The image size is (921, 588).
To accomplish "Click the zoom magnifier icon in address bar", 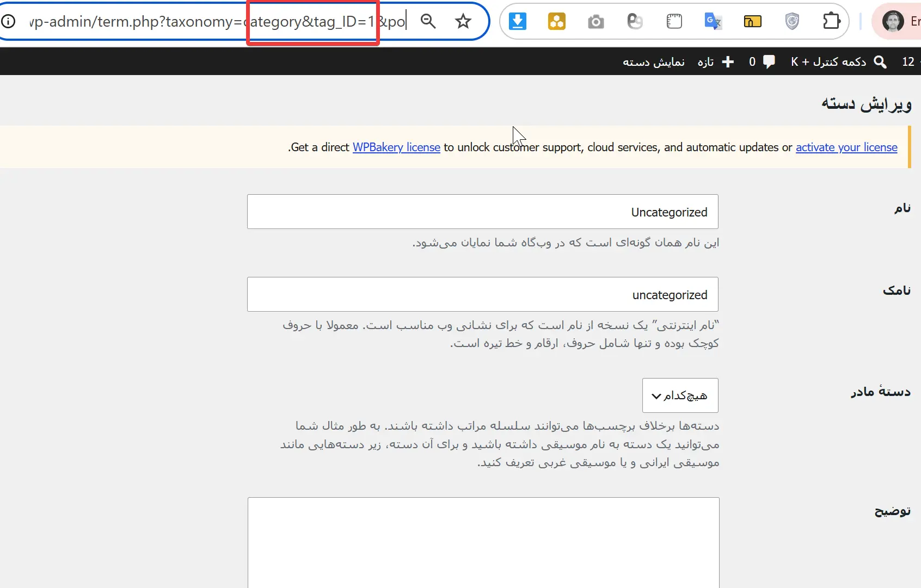I will (x=428, y=22).
